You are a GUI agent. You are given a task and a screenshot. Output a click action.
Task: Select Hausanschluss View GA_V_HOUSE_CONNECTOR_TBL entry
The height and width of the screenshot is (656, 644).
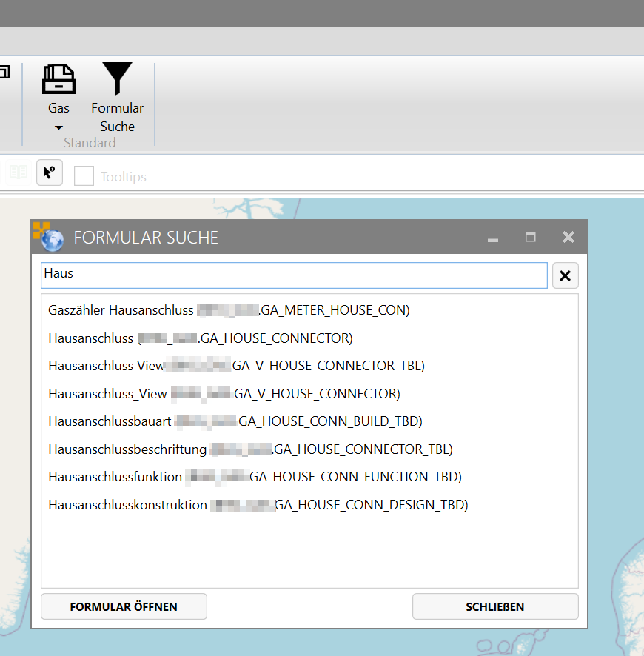click(236, 366)
